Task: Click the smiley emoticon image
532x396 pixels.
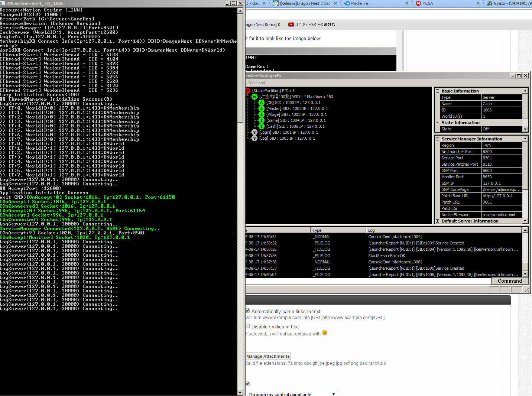Action: [325, 333]
